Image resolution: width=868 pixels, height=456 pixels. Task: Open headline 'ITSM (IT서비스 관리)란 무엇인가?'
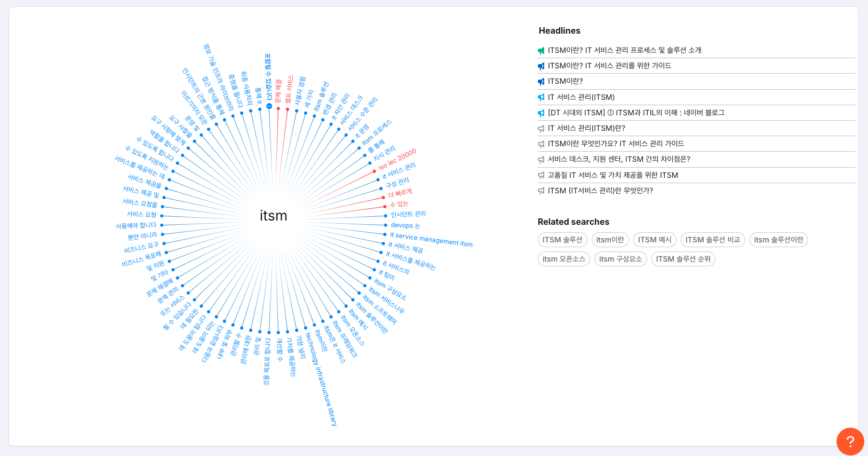click(x=600, y=191)
